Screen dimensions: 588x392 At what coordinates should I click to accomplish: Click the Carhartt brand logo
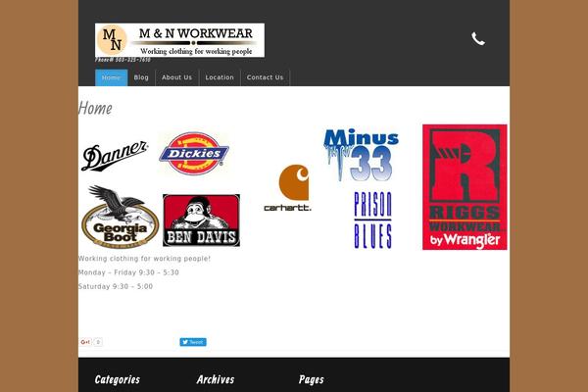click(287, 188)
